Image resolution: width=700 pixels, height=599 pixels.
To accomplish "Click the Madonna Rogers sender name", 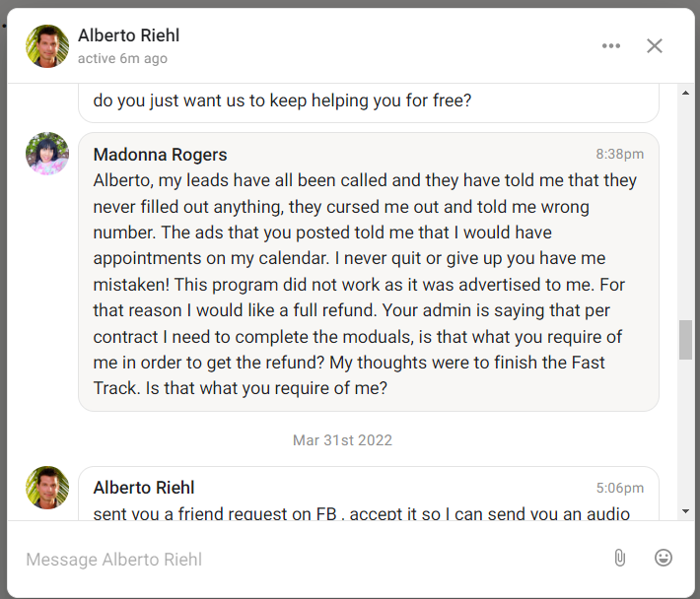I will coord(160,155).
